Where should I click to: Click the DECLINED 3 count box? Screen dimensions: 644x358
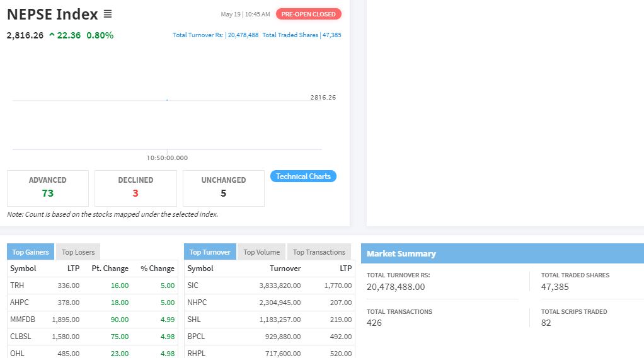coord(135,188)
